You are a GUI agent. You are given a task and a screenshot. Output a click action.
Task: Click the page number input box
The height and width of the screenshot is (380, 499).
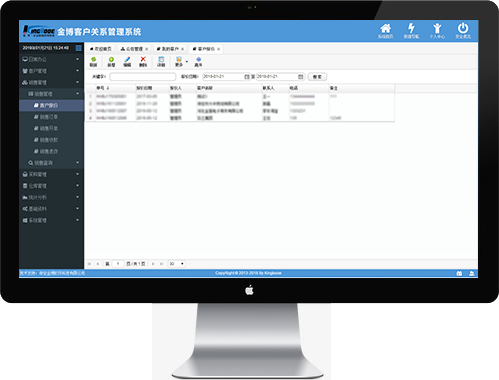tap(118, 264)
